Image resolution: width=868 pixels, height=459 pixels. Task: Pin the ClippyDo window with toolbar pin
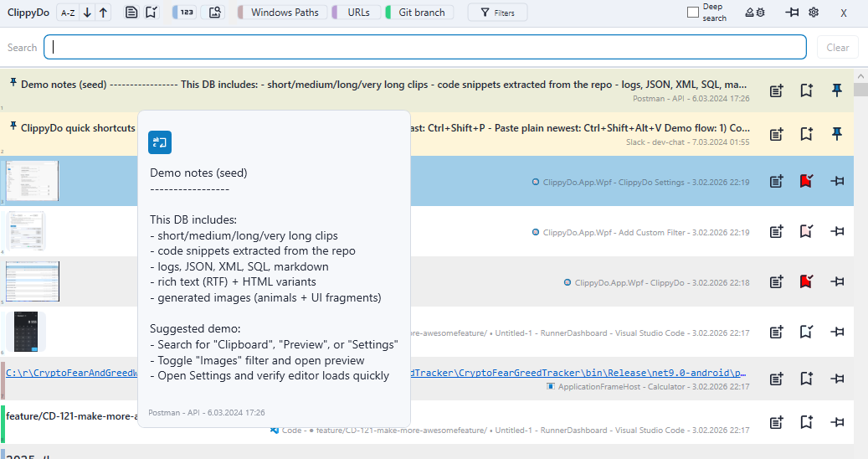[792, 13]
